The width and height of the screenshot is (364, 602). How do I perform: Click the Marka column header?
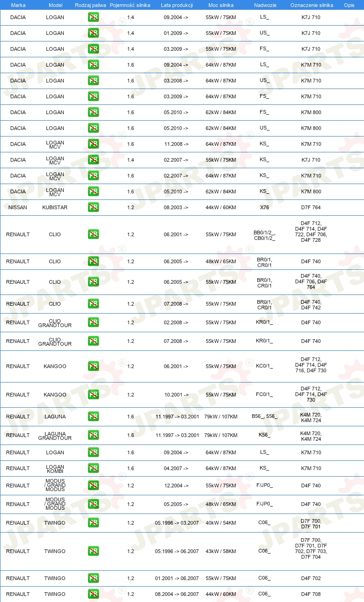click(x=18, y=5)
